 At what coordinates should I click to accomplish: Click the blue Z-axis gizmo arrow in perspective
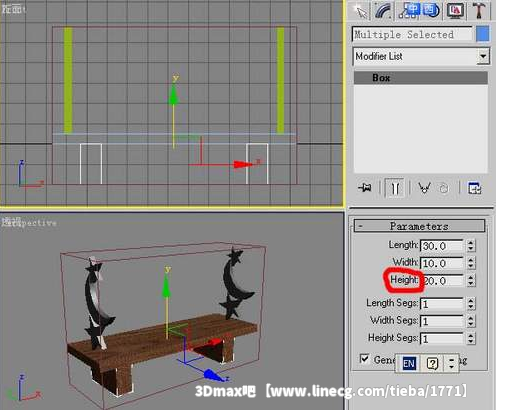(213, 375)
